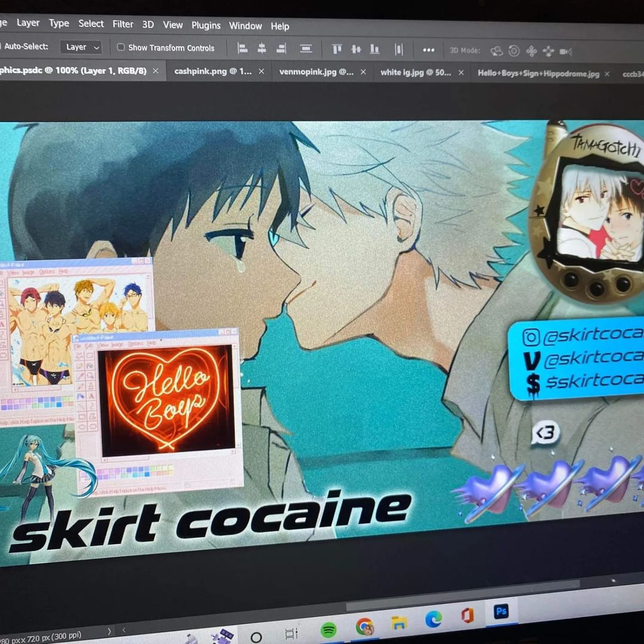
Task: Open the Auto-Select Layer dropdown
Action: pyautogui.click(x=82, y=47)
